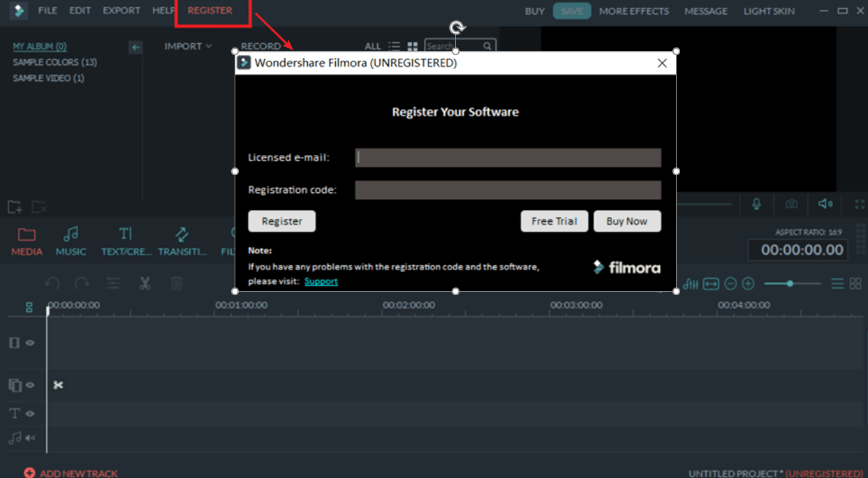Viewport: 868px width, 478px height.
Task: Click the SAVE button in the top bar
Action: (x=572, y=11)
